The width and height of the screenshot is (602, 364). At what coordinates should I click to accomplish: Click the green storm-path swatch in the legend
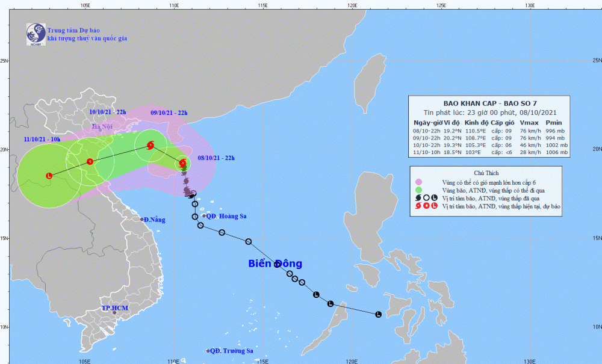pyautogui.click(x=418, y=190)
